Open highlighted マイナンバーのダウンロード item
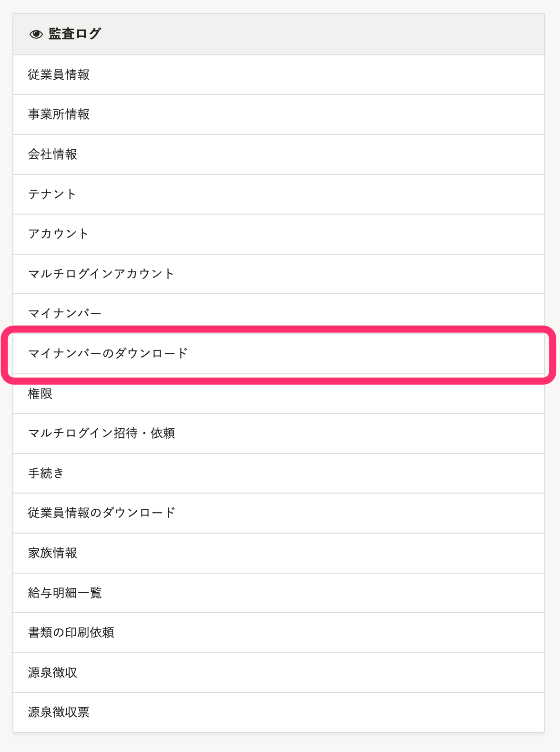 click(x=279, y=354)
